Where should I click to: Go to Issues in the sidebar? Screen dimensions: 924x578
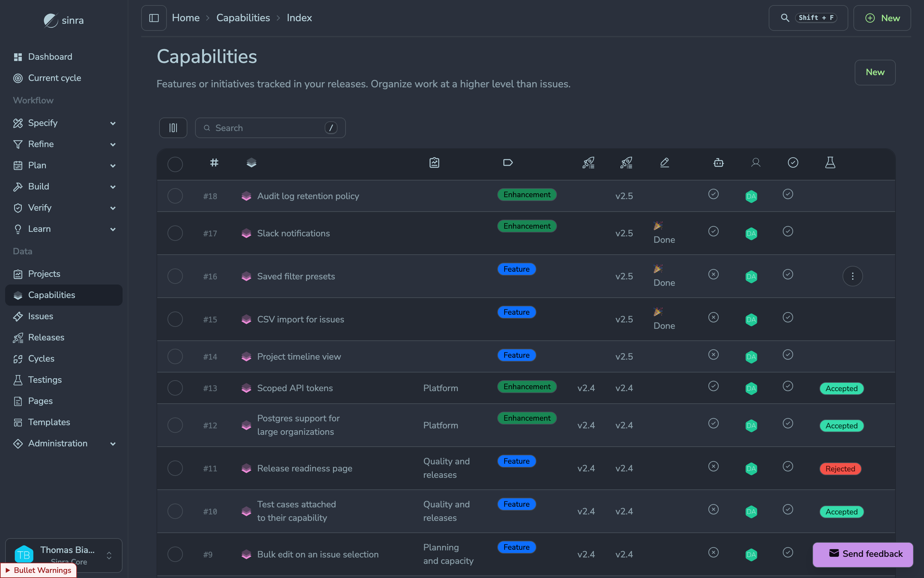(64, 317)
